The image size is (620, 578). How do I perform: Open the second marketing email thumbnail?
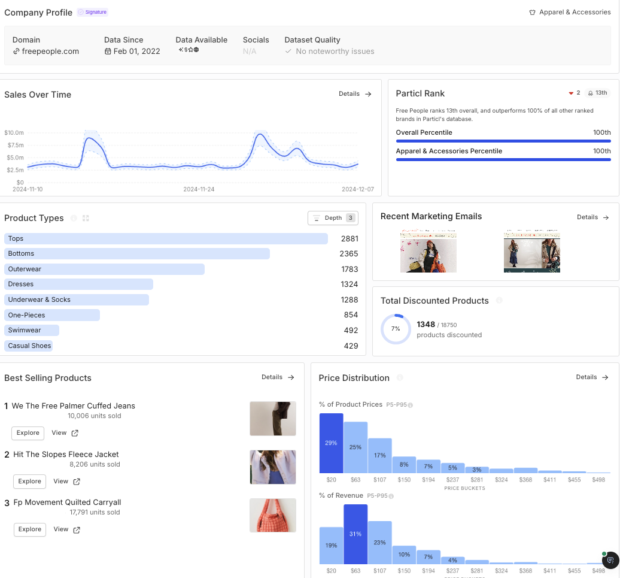click(532, 251)
